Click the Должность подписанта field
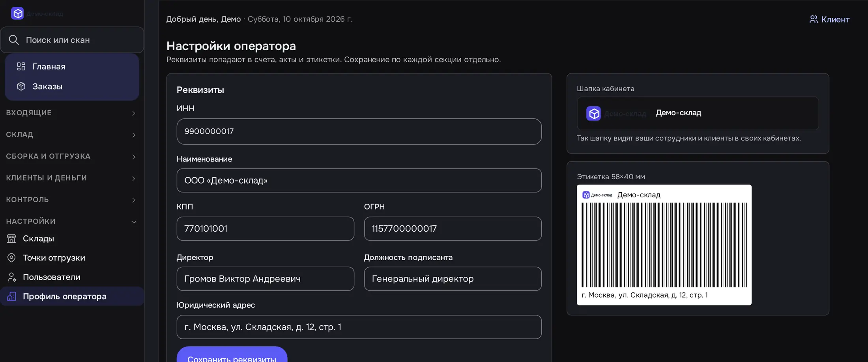Screen dimensions: 868x362 tap(453, 279)
